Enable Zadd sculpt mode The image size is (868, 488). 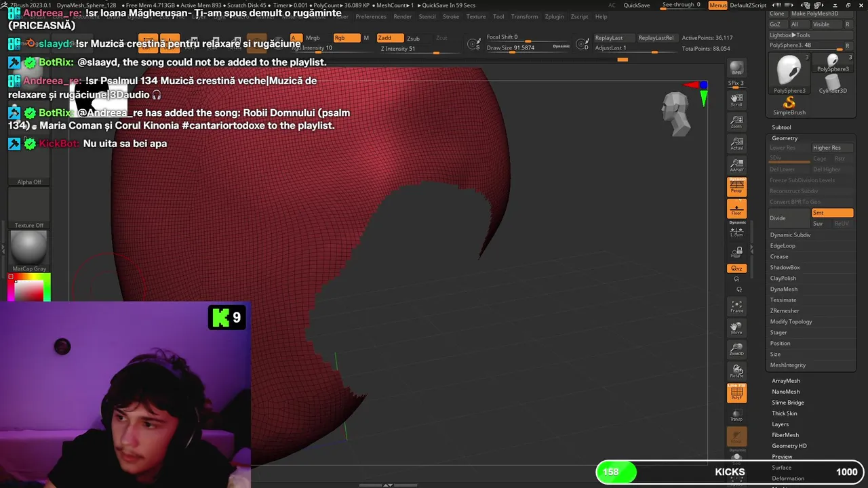[x=390, y=38]
